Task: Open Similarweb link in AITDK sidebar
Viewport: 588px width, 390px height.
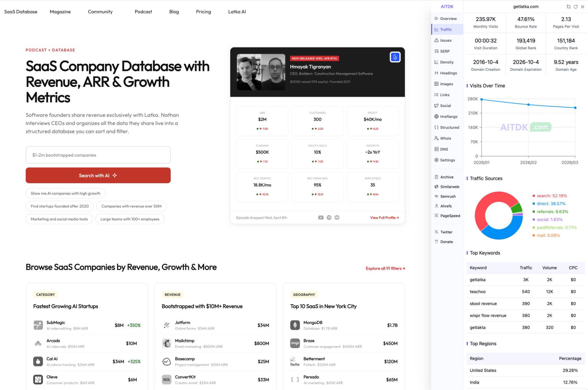Action: coord(447,187)
